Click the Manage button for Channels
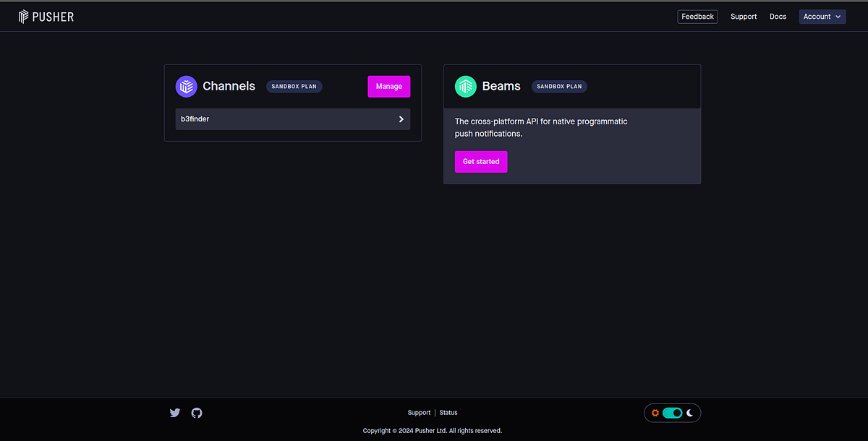Viewport: 868px width, 441px height. pyautogui.click(x=388, y=86)
